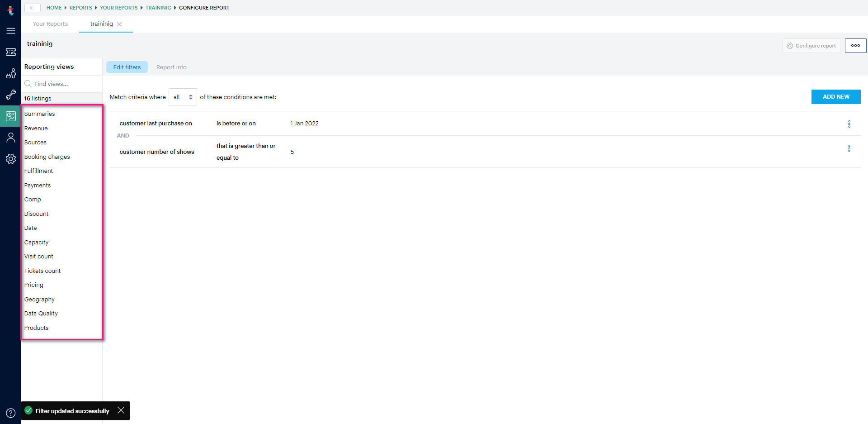Select the Booking charges reporting view
This screenshot has width=868, height=424.
click(47, 157)
